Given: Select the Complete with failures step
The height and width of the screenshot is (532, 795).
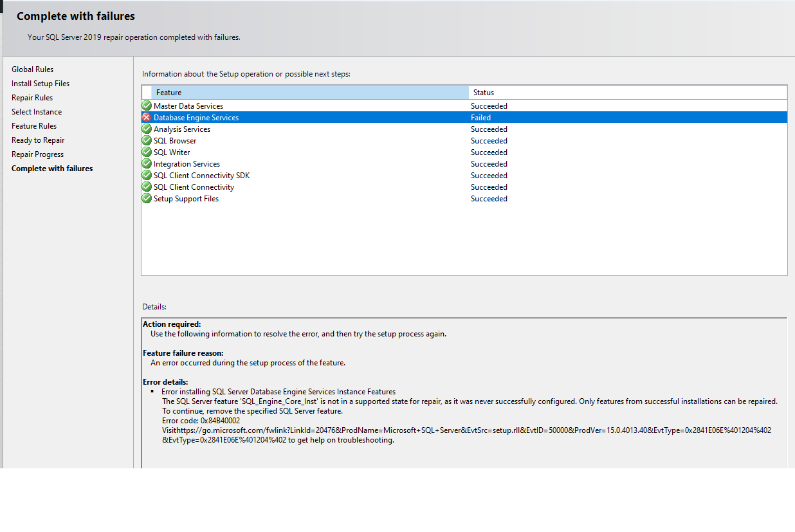Looking at the screenshot, I should [52, 169].
